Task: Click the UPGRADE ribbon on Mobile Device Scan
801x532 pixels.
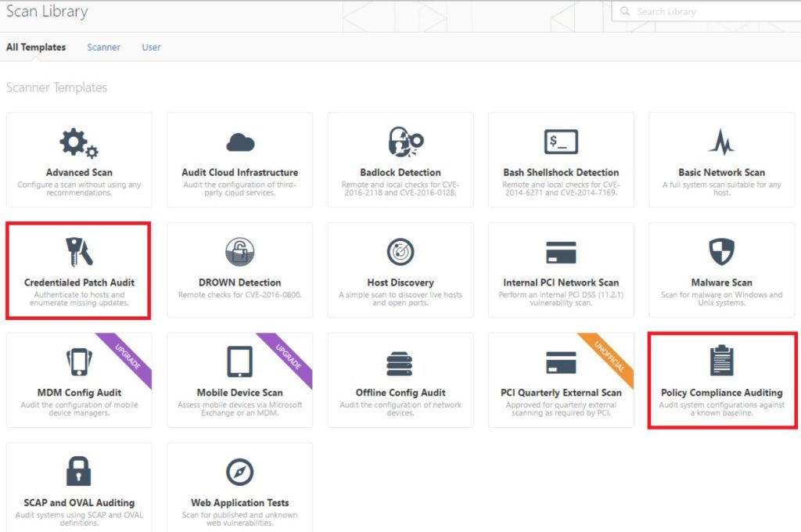Action: 288,358
